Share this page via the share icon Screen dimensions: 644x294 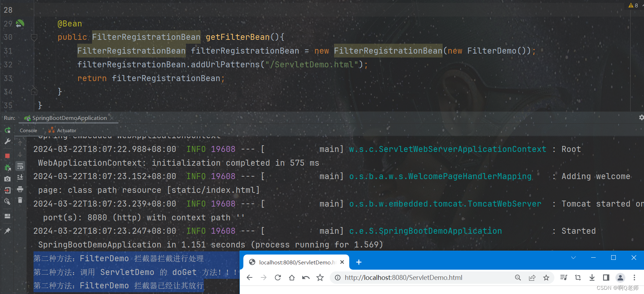point(532,278)
